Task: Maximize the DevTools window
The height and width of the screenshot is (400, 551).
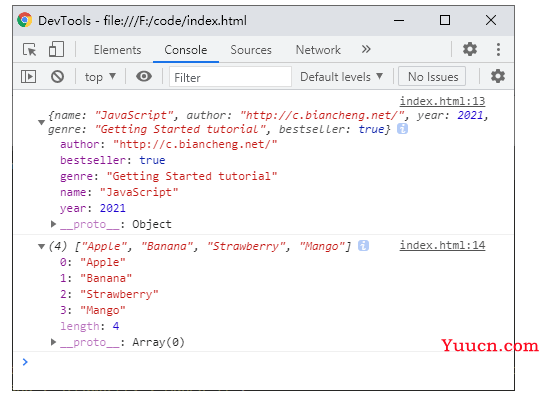Action: click(x=445, y=20)
